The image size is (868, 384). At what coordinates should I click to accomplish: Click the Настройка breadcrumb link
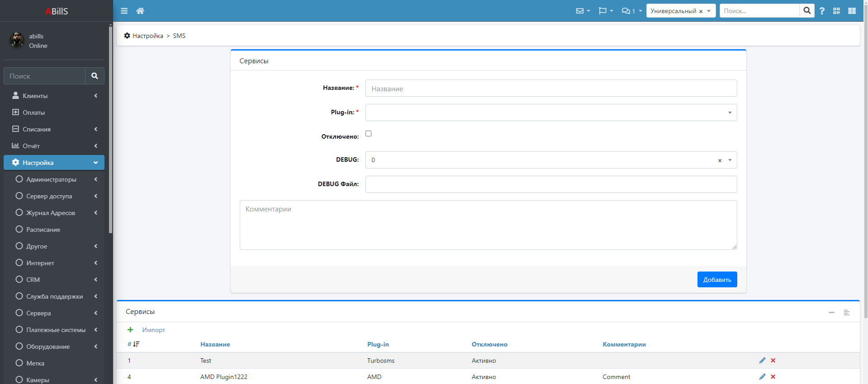click(x=147, y=36)
